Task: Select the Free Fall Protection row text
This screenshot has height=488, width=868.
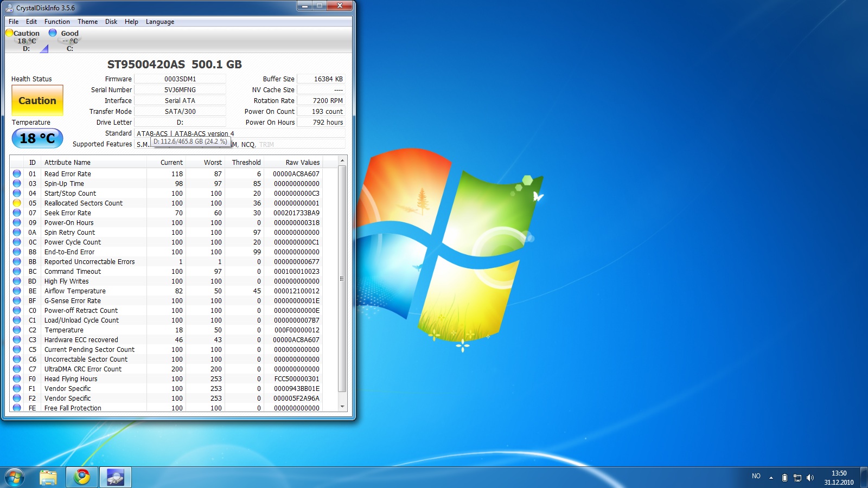Action: click(x=73, y=408)
